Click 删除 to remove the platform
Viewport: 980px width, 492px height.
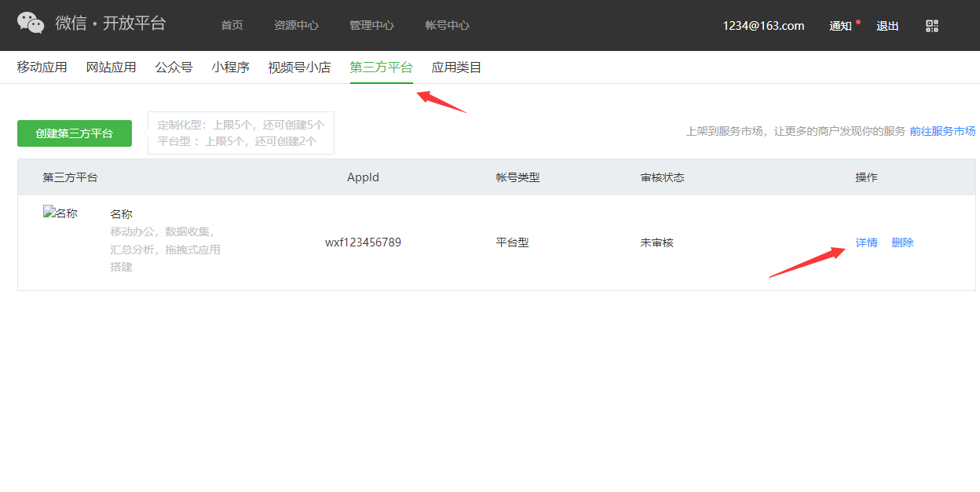pos(902,242)
